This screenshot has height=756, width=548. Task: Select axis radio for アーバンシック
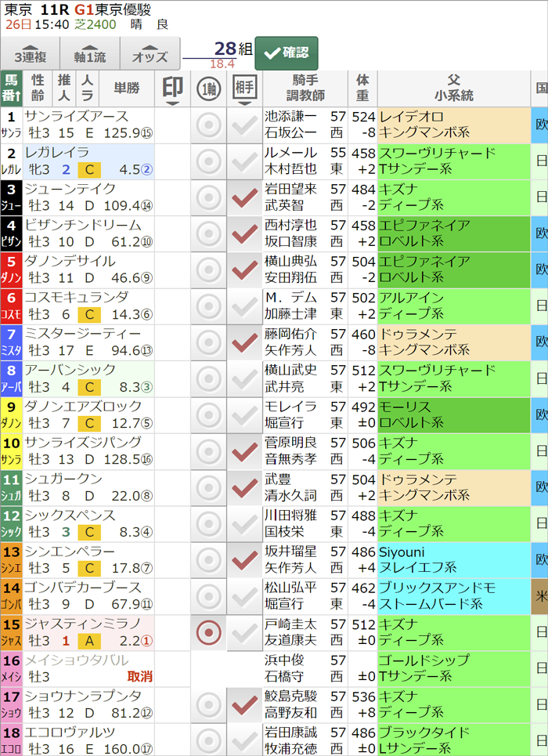209,379
